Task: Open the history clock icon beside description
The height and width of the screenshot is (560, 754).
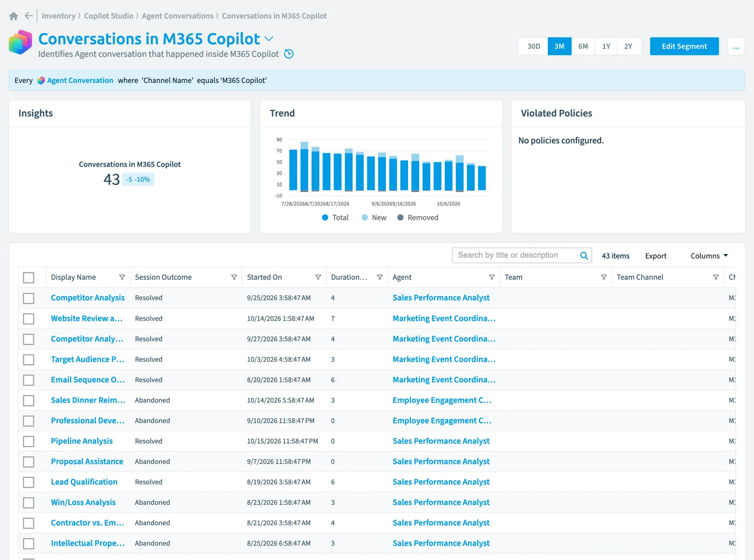Action: tap(289, 54)
